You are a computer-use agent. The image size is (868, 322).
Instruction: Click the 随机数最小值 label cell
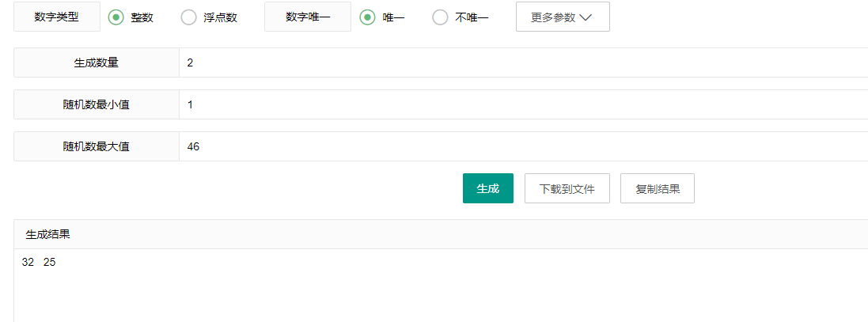point(97,104)
